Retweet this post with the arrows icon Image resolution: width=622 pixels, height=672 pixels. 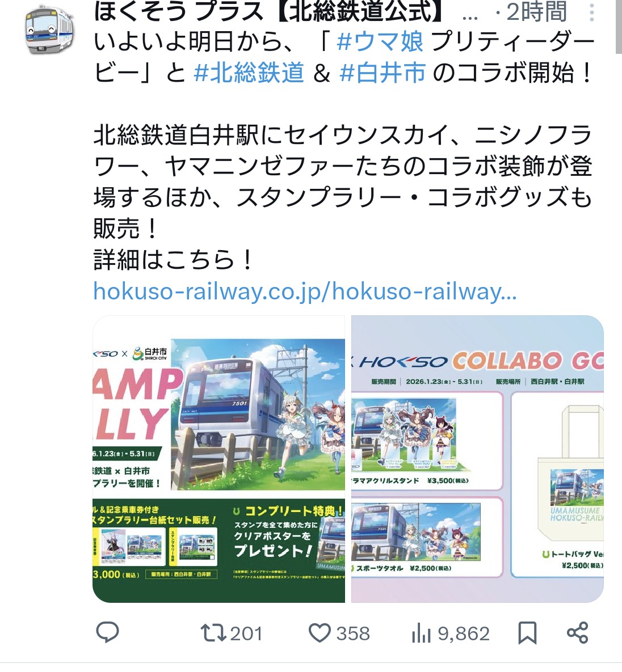(213, 633)
